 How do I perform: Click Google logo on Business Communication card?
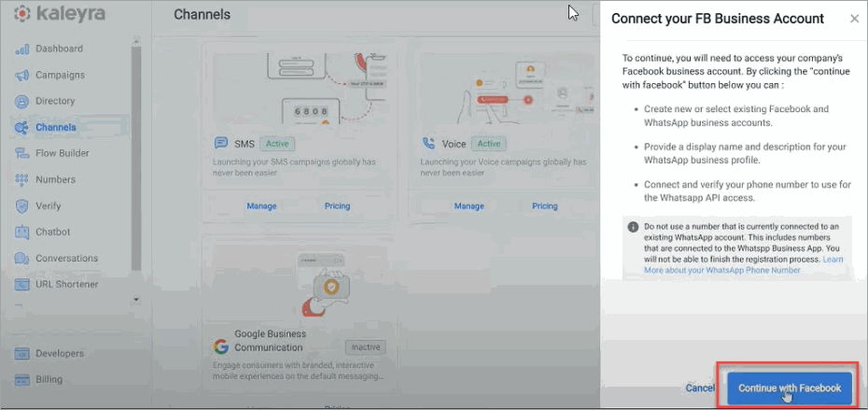pos(221,346)
